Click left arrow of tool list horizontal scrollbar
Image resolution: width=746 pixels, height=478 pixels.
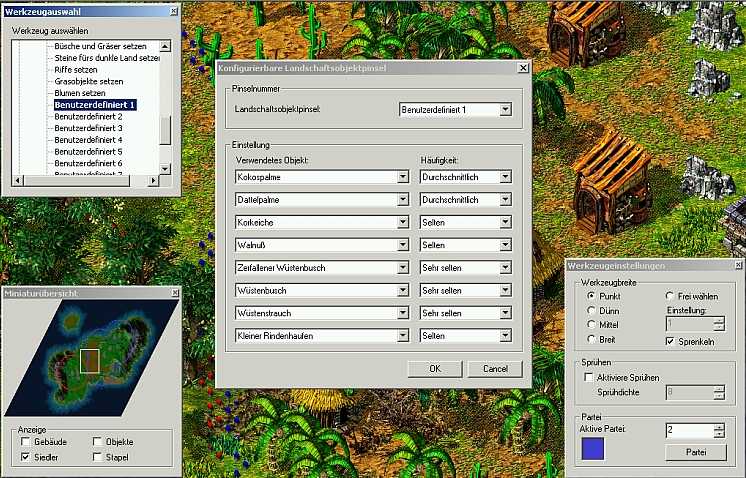coord(18,181)
